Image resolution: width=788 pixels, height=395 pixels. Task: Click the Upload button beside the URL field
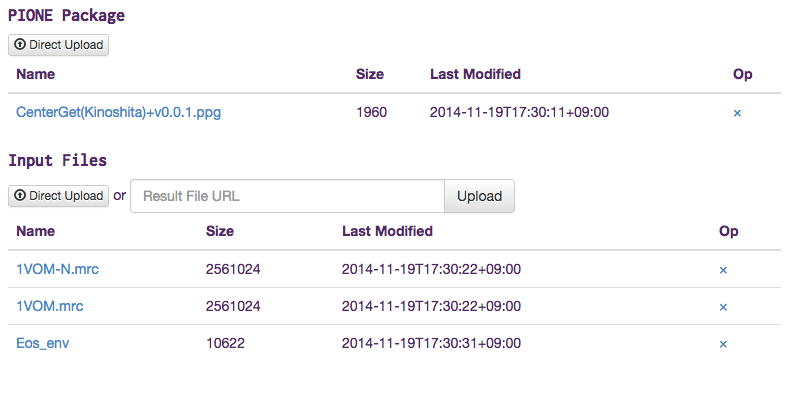479,196
